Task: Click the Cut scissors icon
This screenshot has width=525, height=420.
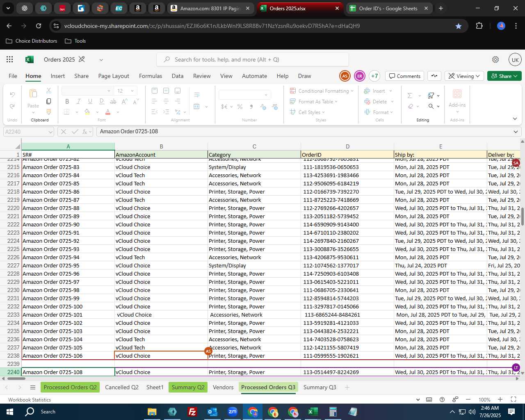Action: [x=49, y=91]
